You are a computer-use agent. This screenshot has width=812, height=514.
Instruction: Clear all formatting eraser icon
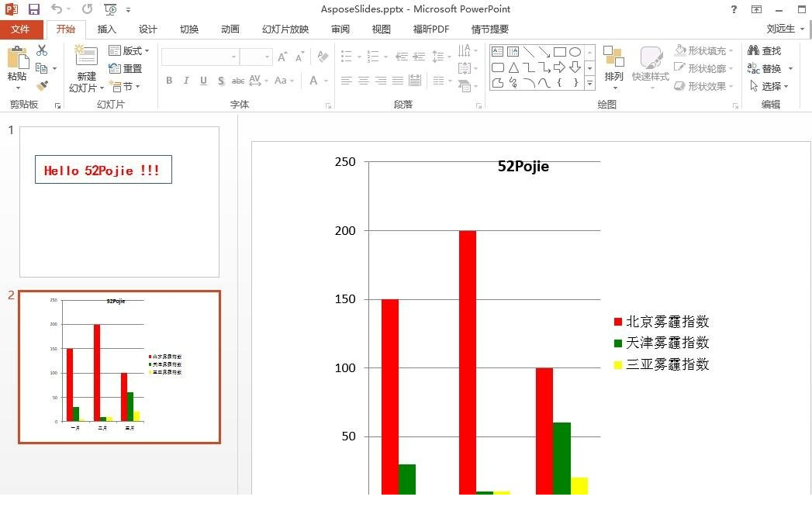click(x=323, y=57)
